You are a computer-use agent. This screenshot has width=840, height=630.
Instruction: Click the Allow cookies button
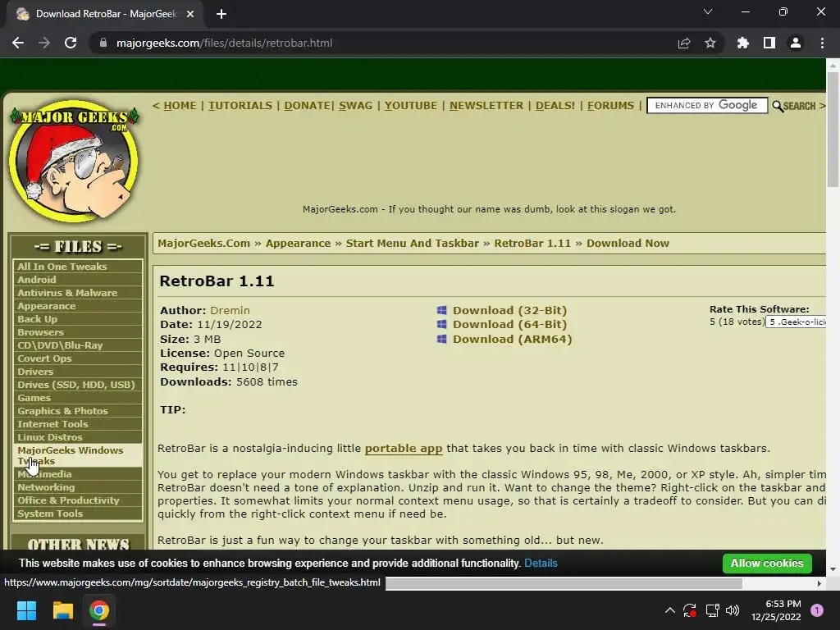point(767,563)
